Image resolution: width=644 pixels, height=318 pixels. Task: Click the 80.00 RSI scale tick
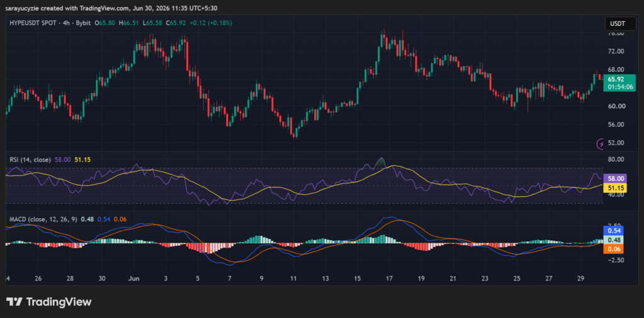click(x=617, y=159)
